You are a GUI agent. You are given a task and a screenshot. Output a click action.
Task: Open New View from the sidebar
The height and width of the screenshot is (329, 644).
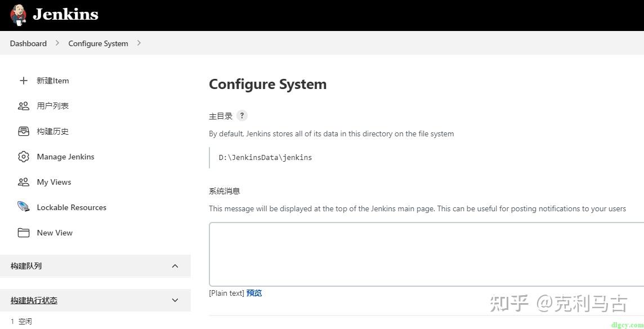pyautogui.click(x=55, y=233)
